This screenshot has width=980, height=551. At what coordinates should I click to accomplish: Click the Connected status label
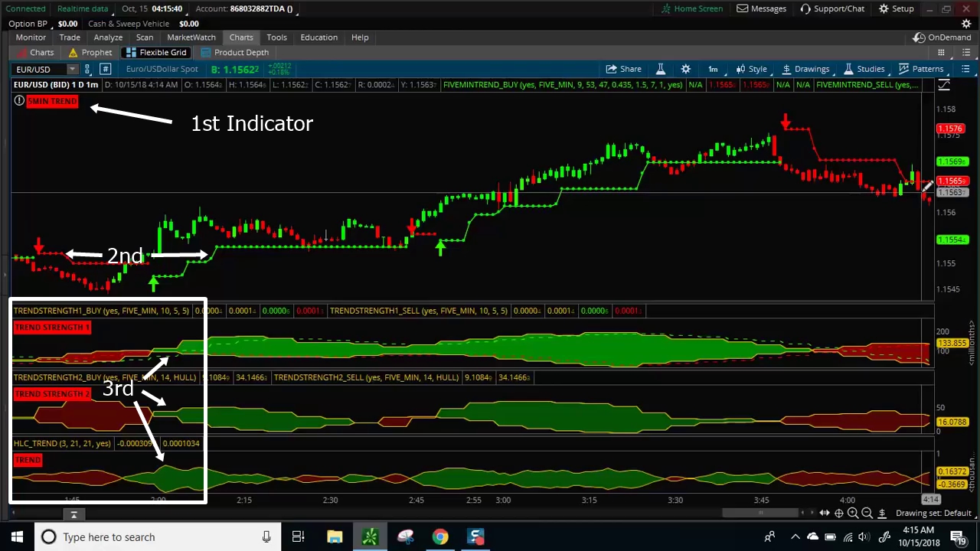[x=25, y=8]
